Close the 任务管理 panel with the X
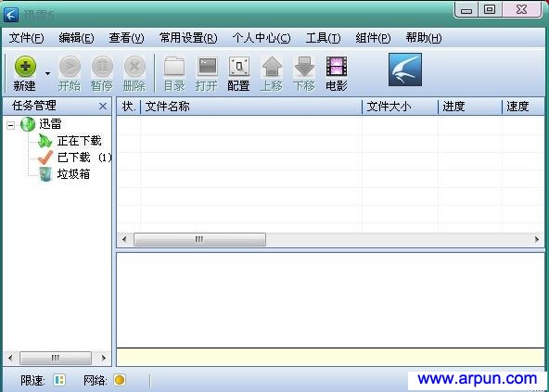 pyautogui.click(x=103, y=106)
